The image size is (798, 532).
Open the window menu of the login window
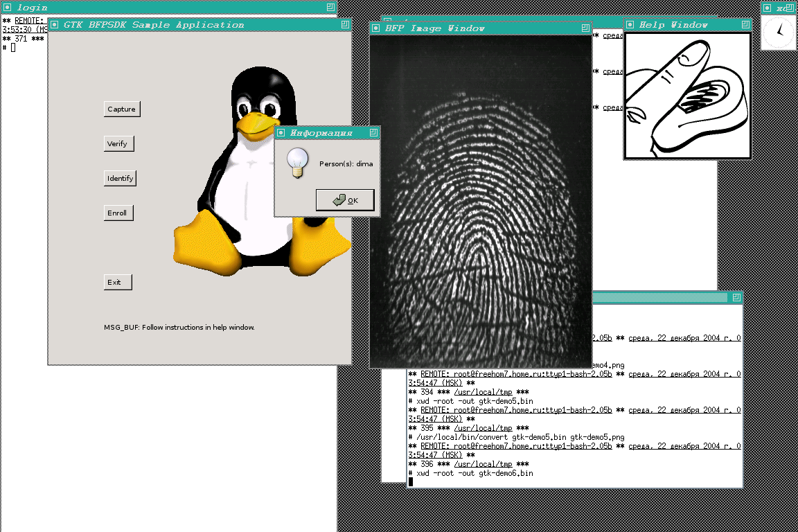pyautogui.click(x=8, y=7)
